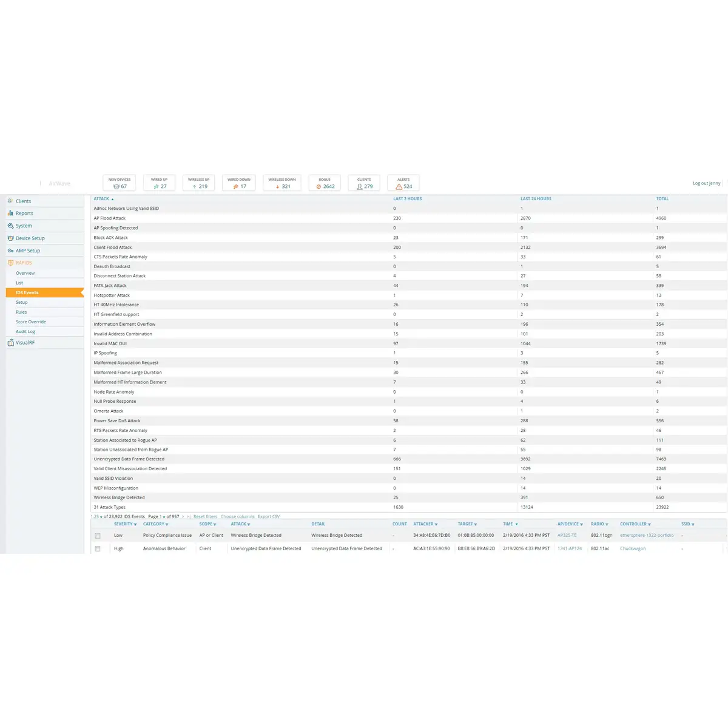The width and height of the screenshot is (728, 728).
Task: Click the Wired Up status indicator
Action: 160,183
